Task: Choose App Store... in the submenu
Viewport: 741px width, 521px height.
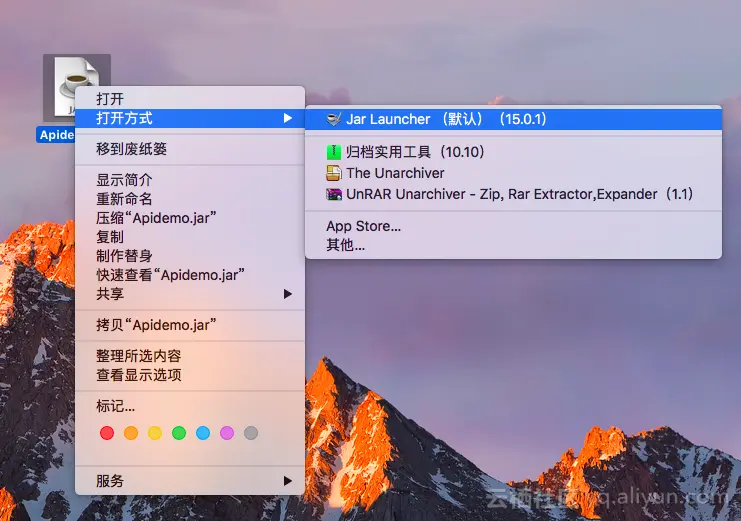Action: [x=514, y=226]
